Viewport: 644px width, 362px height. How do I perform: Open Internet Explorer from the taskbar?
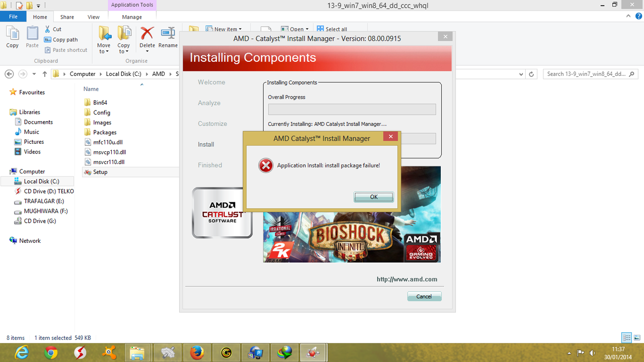[22, 353]
